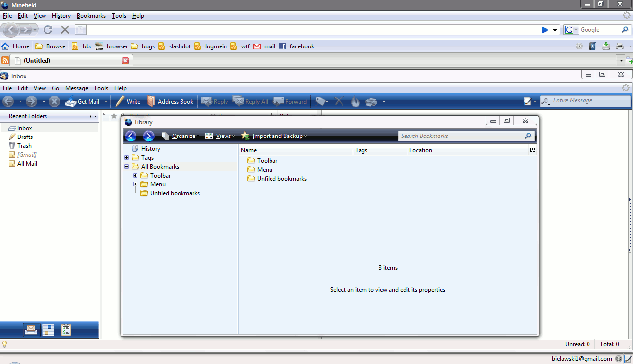Click the Get Mail icon
633x364 pixels.
[81, 101]
